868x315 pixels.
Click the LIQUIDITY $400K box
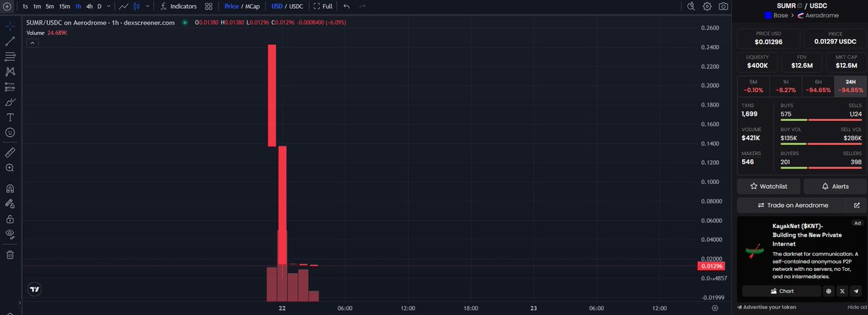(x=759, y=61)
